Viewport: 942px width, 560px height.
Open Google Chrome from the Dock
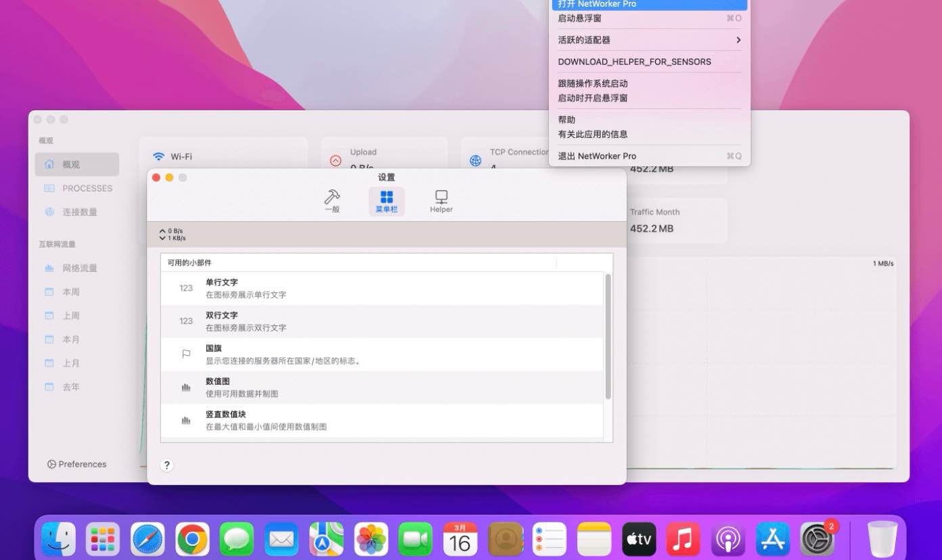coord(192,539)
